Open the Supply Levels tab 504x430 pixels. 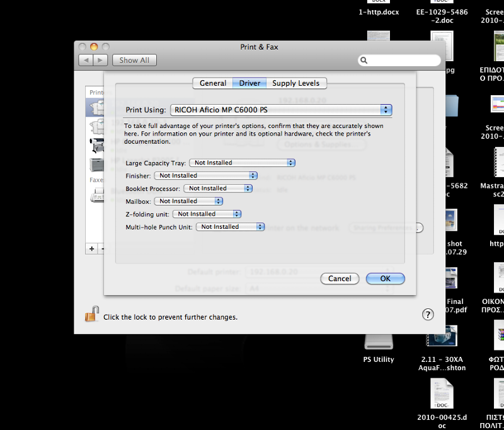(296, 83)
